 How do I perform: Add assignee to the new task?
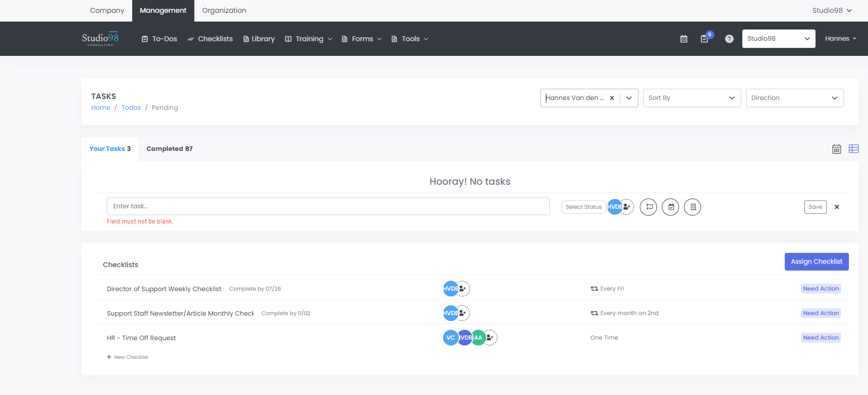627,207
